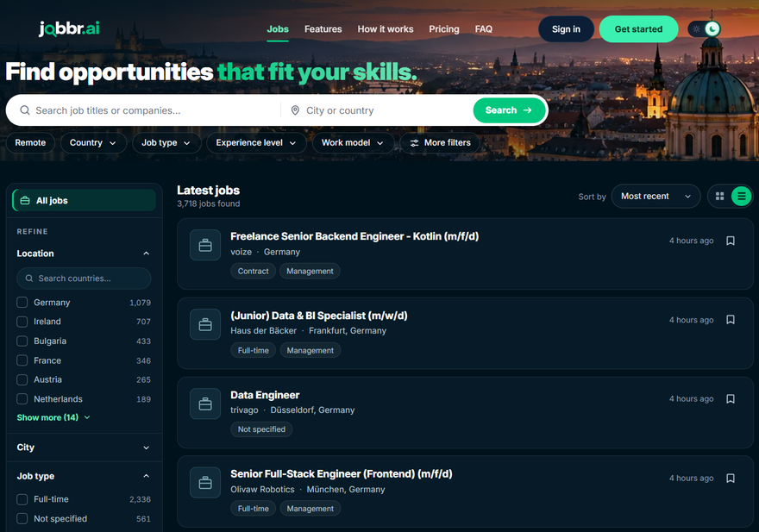The height and width of the screenshot is (532, 759).
Task: Click the Full-time tag on Olivaw Robotics job
Action: tap(254, 509)
